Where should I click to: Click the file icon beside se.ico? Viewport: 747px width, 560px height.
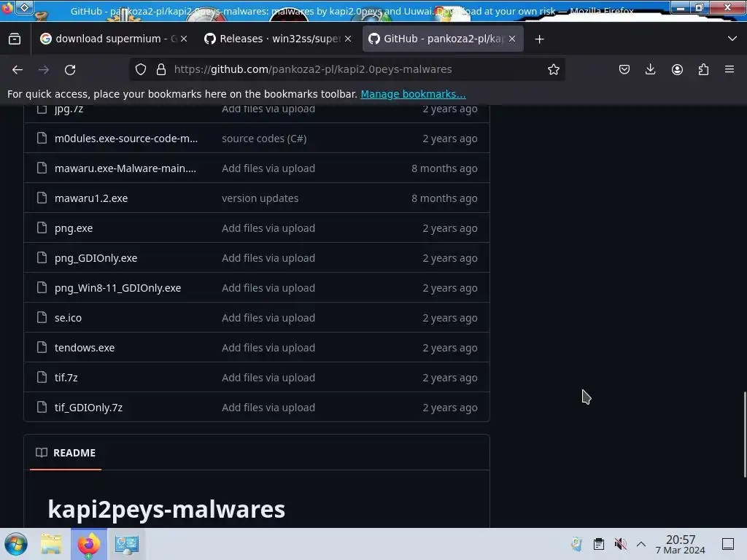coord(42,318)
